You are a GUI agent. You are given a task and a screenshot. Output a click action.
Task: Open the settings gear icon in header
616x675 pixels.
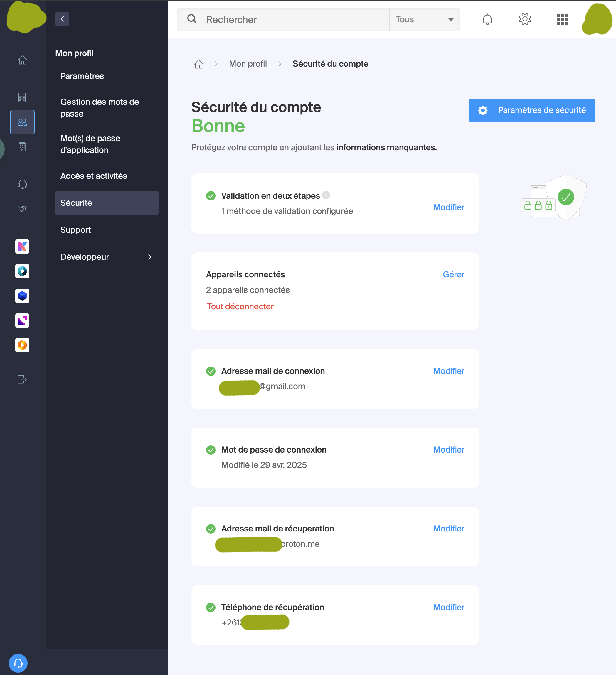(525, 19)
